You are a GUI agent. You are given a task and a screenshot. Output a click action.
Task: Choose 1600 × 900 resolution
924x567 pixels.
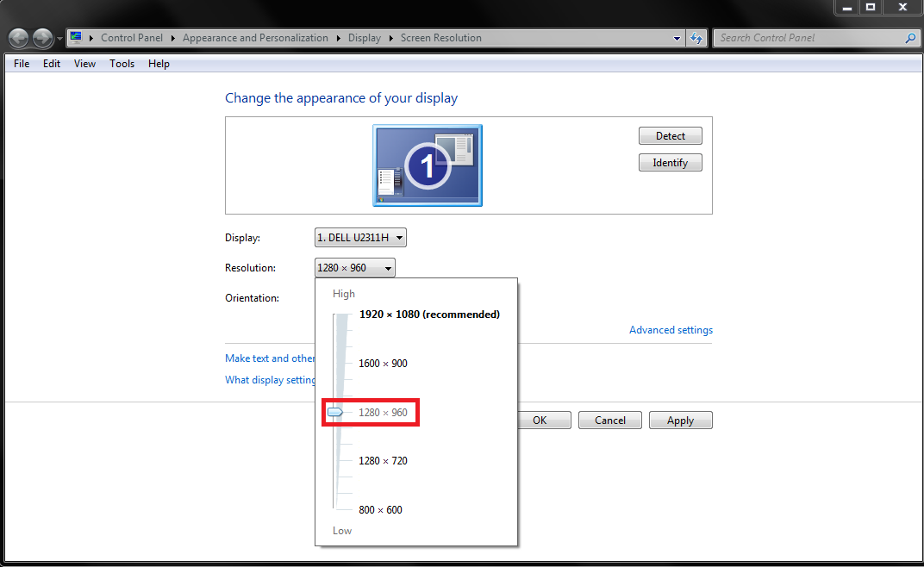(x=383, y=364)
